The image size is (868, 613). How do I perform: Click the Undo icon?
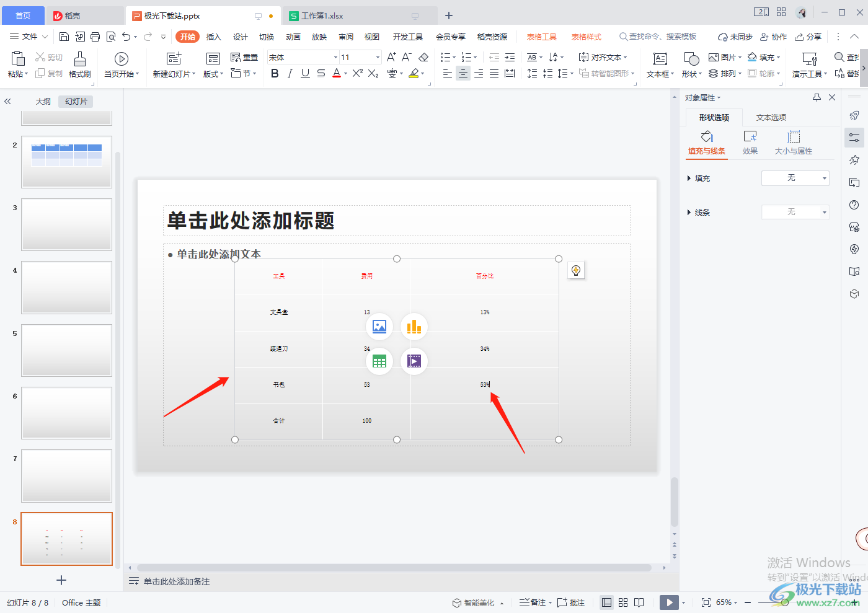[126, 37]
